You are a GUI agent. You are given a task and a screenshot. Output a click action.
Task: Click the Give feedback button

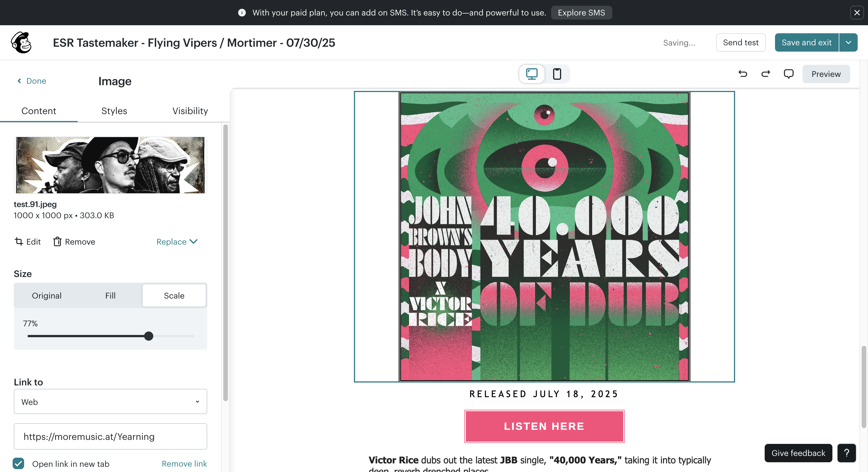pyautogui.click(x=798, y=453)
